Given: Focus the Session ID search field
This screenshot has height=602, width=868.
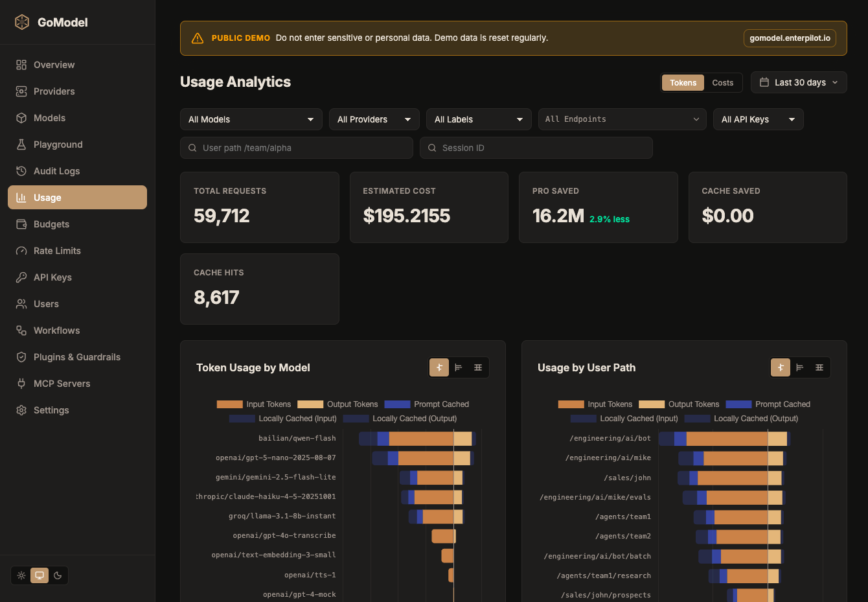Looking at the screenshot, I should coord(536,148).
